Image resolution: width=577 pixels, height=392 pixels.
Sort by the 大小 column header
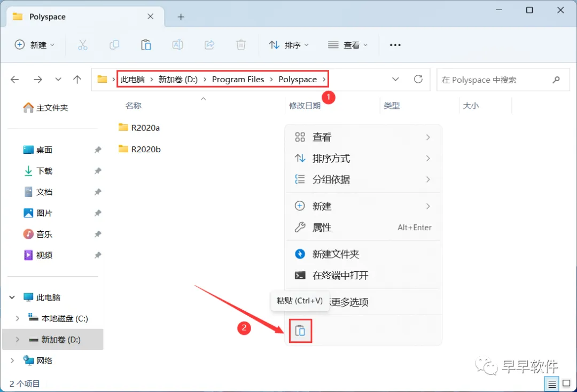coord(471,106)
